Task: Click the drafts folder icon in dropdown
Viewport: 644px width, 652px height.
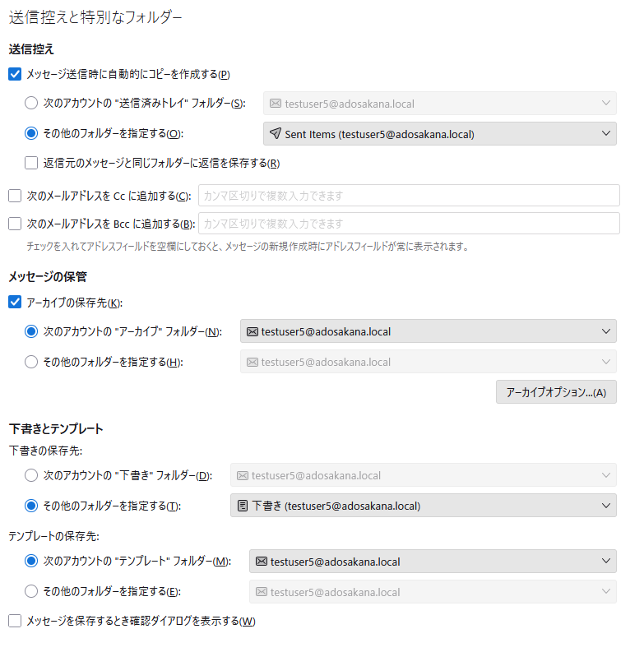Action: [x=242, y=505]
